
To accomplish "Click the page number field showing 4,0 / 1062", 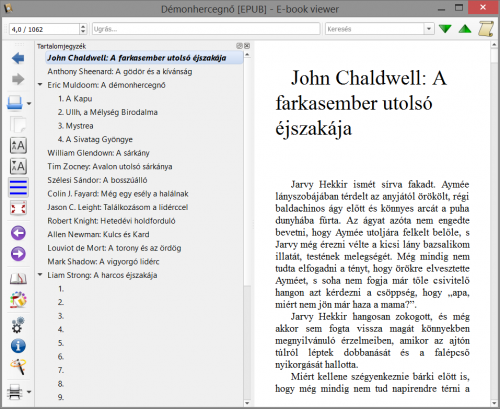I will click(44, 29).
